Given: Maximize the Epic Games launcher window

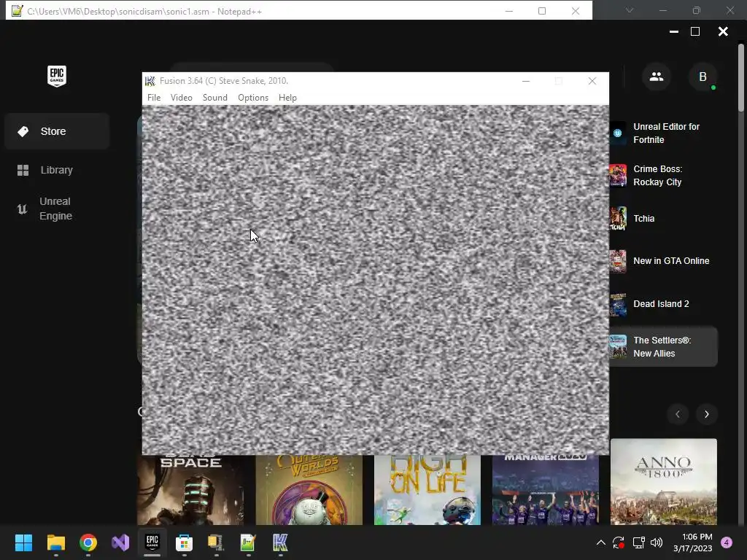Looking at the screenshot, I should tap(695, 31).
